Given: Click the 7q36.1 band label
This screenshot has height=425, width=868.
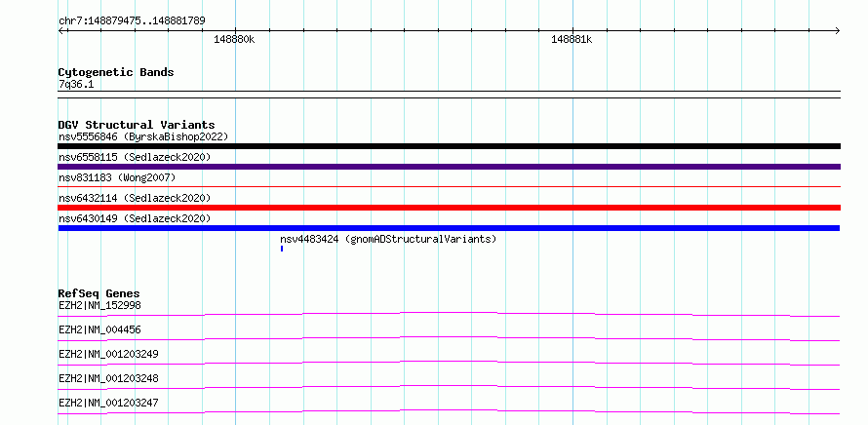Looking at the screenshot, I should 76,85.
